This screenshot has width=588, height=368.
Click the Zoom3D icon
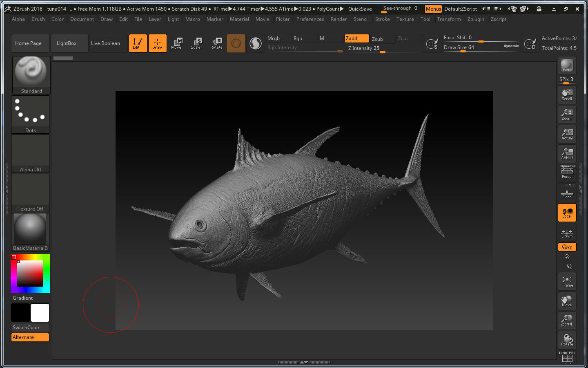click(x=567, y=321)
